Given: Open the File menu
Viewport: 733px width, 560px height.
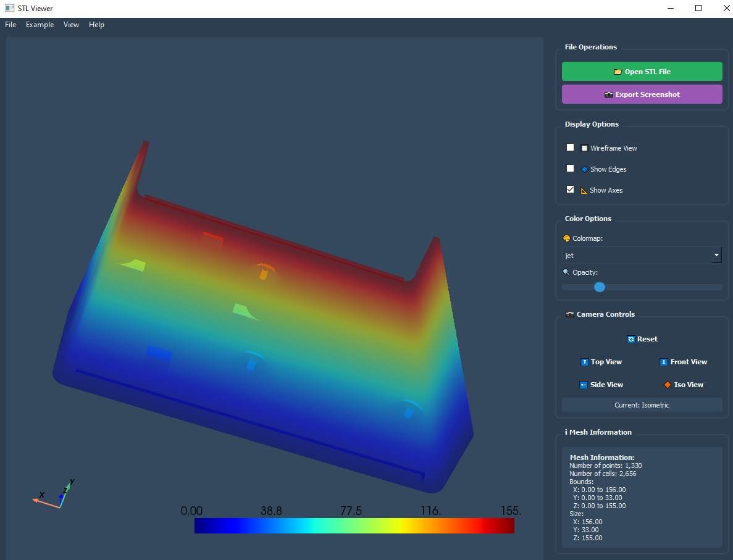Looking at the screenshot, I should pyautogui.click(x=10, y=25).
